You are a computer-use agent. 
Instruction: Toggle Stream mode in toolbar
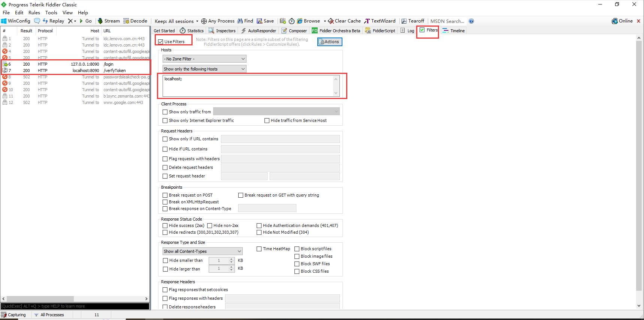click(x=109, y=21)
